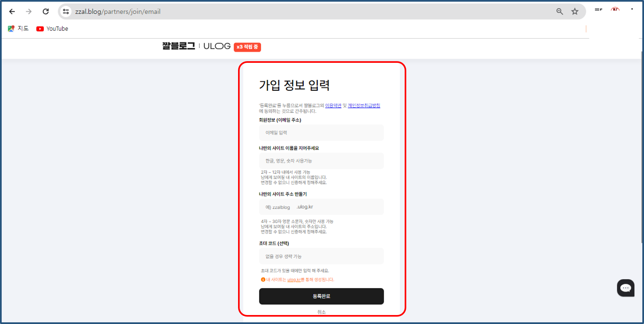The height and width of the screenshot is (324, 644).
Task: Reload the current page
Action: (45, 12)
